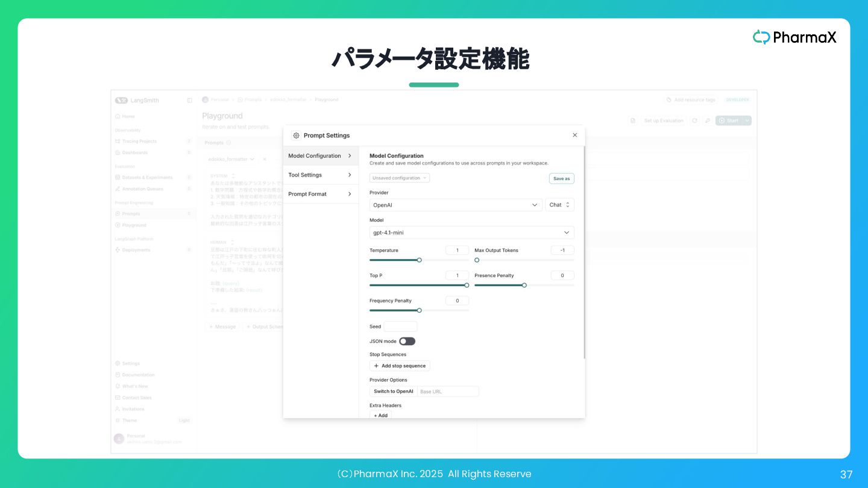Click the Temperature value field
868x488 pixels.
click(x=457, y=250)
